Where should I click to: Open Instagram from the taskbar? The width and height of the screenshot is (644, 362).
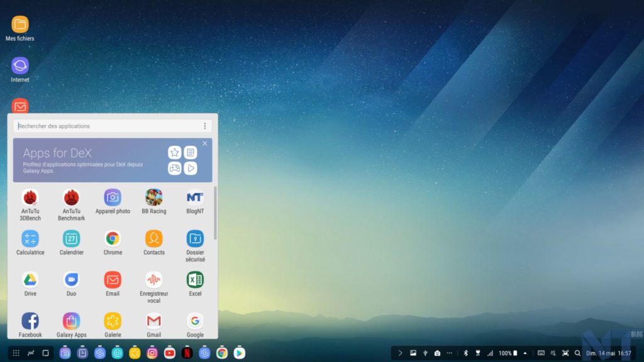pyautogui.click(x=152, y=353)
